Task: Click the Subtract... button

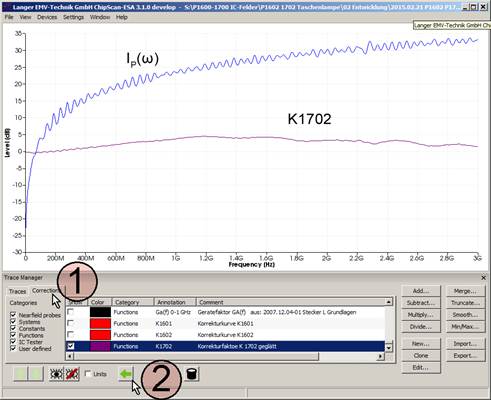Action: pos(421,303)
